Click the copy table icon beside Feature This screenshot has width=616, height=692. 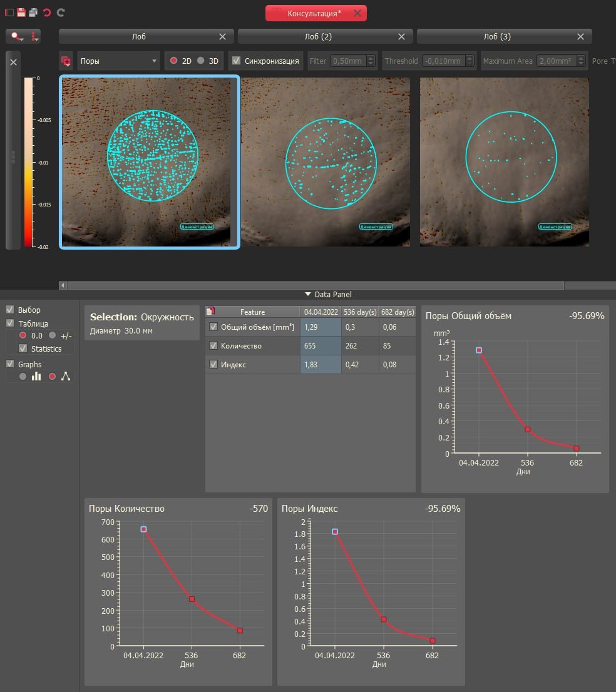click(210, 311)
